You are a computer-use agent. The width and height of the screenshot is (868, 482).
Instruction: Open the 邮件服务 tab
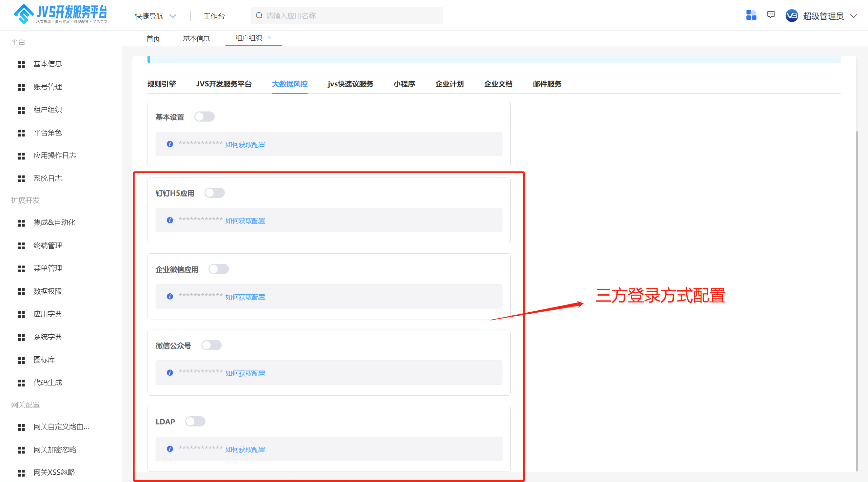click(547, 84)
